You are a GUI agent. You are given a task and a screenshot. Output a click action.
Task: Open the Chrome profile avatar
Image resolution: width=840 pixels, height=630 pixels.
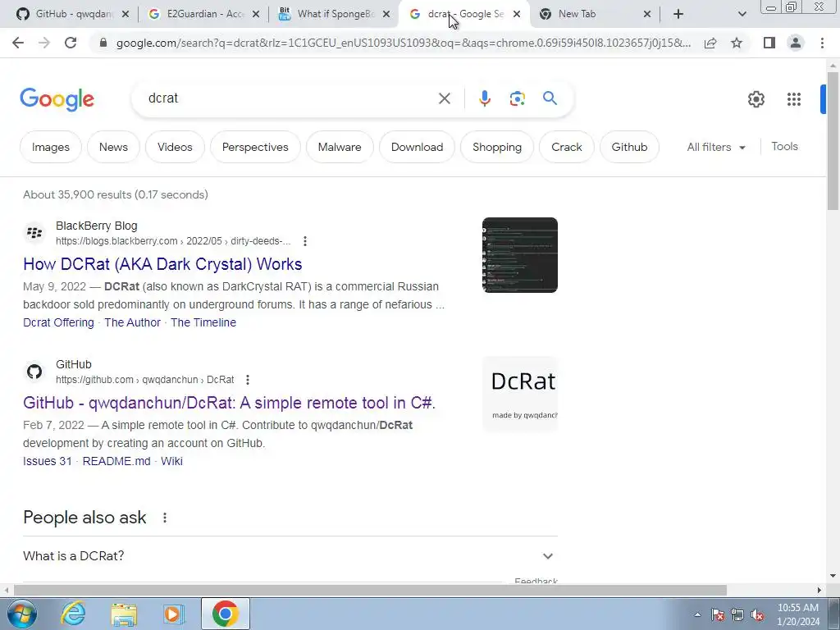tap(796, 43)
